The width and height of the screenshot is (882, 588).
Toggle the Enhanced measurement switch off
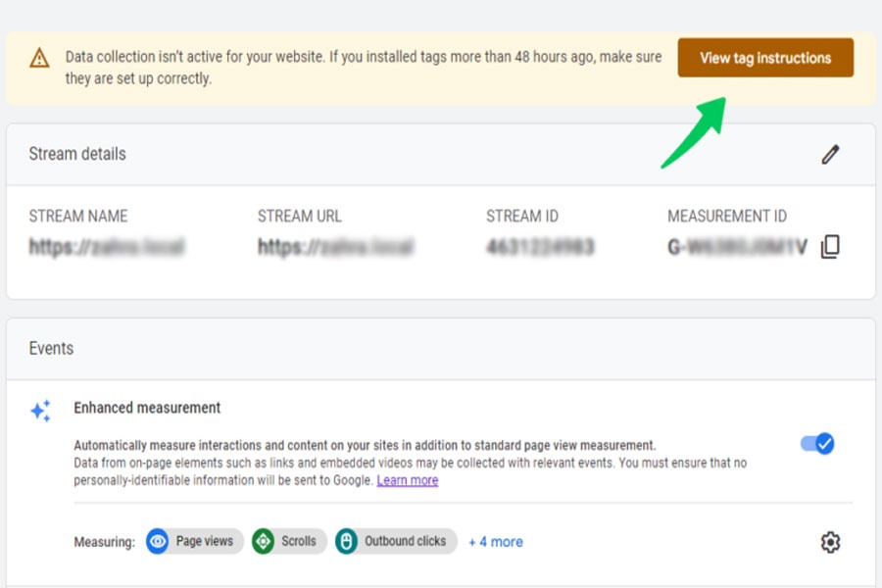pos(816,444)
